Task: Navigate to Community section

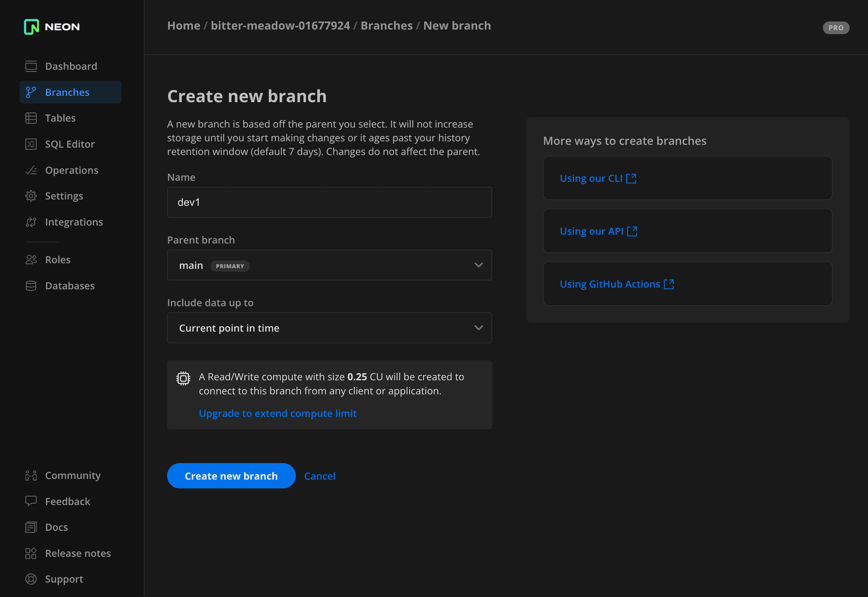Action: pyautogui.click(x=72, y=475)
